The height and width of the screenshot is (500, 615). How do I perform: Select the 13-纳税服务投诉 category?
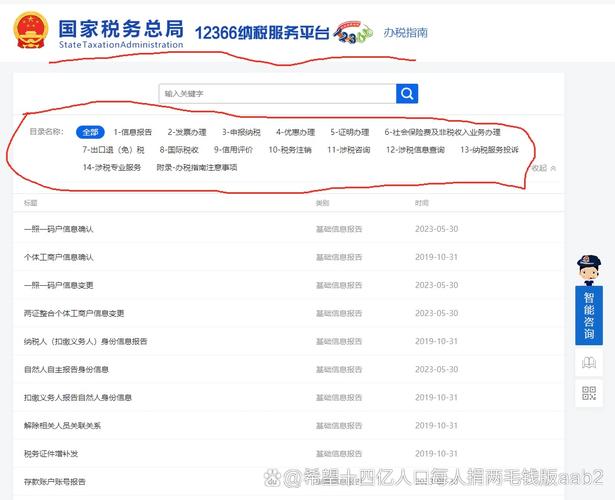click(489, 150)
